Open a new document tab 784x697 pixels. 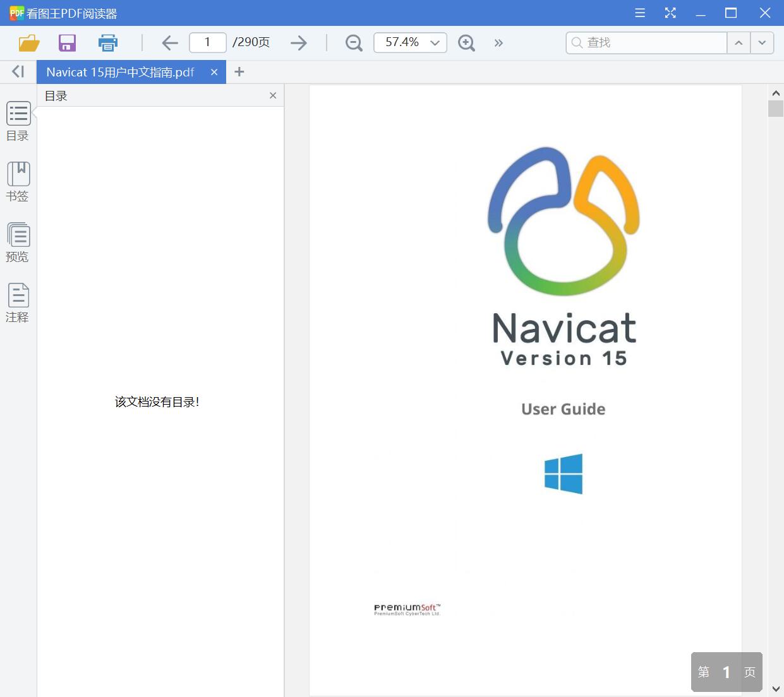239,72
